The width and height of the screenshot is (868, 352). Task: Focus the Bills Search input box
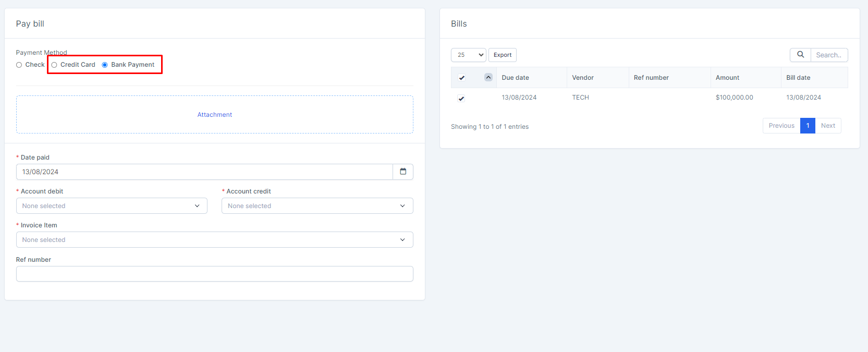pyautogui.click(x=828, y=55)
